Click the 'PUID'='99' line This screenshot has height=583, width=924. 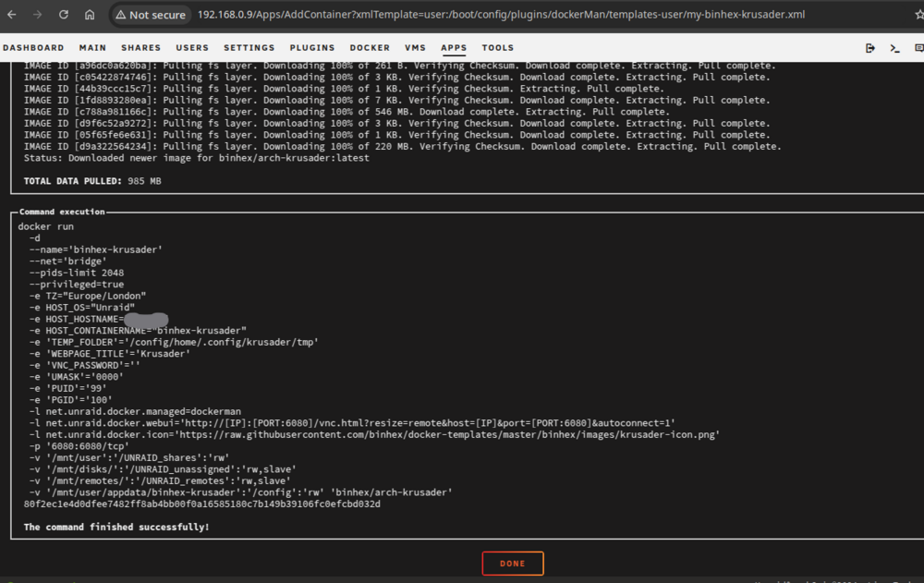(67, 388)
